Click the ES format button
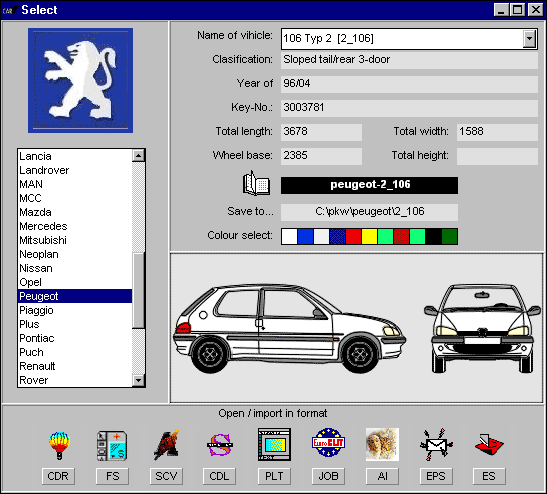This screenshot has height=494, width=547. [x=489, y=476]
